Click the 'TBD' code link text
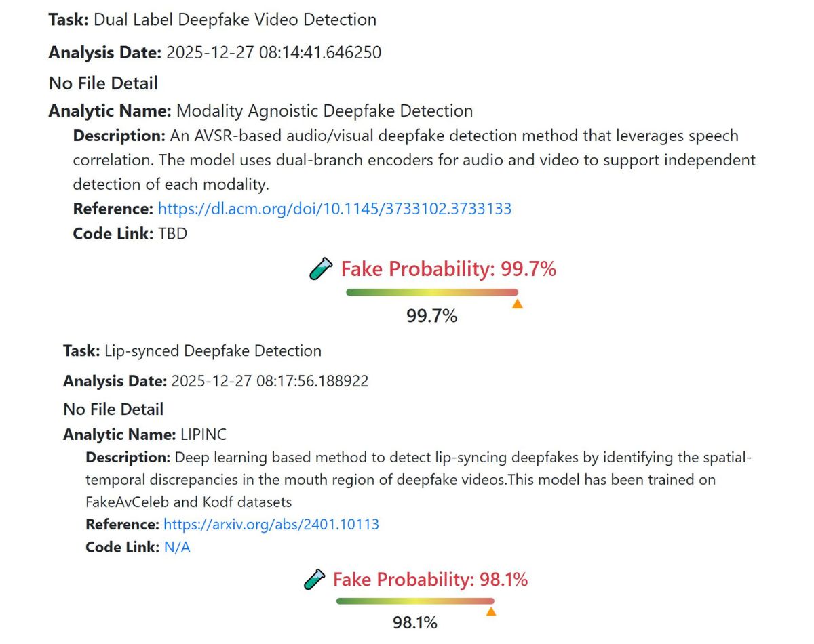 [x=172, y=234]
